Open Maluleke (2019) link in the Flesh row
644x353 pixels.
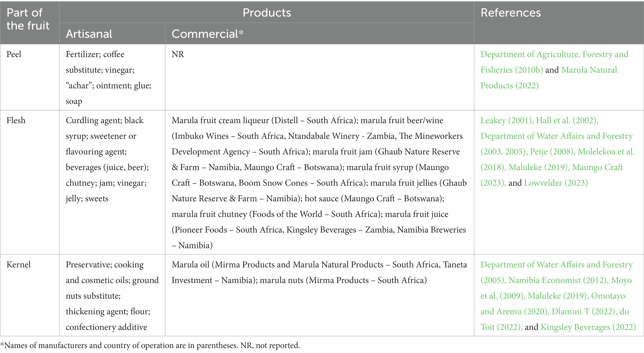point(538,167)
